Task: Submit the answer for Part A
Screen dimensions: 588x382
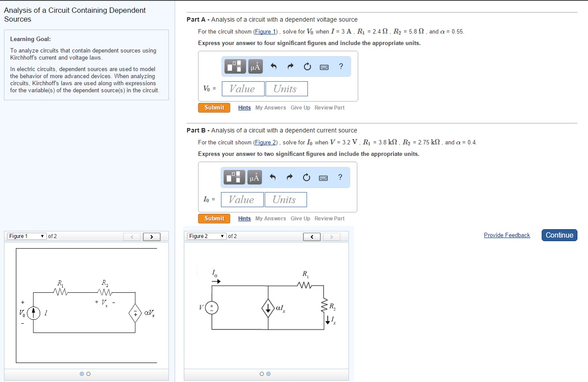Action: point(214,107)
